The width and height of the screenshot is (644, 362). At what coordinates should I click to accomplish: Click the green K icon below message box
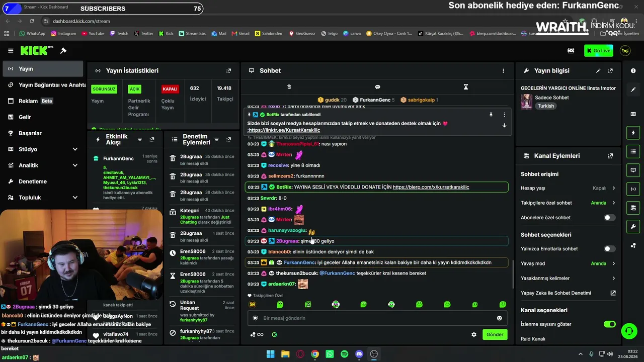coord(274,334)
